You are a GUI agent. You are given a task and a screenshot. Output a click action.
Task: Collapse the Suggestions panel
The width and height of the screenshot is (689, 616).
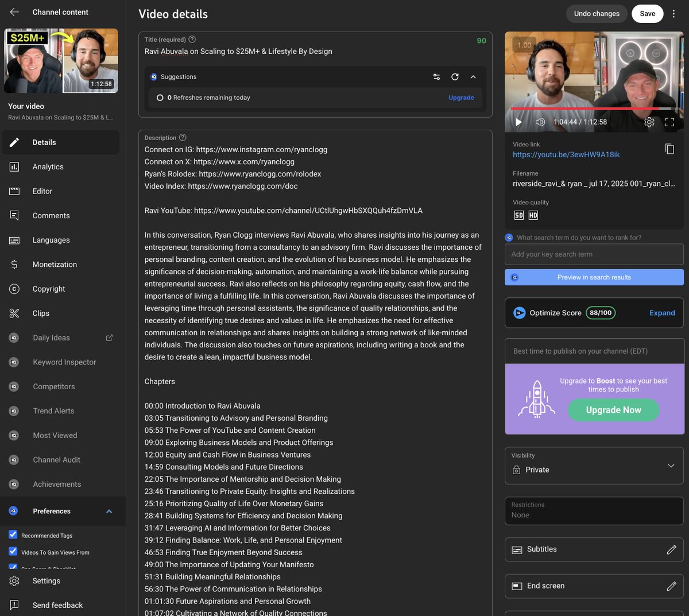tap(473, 77)
